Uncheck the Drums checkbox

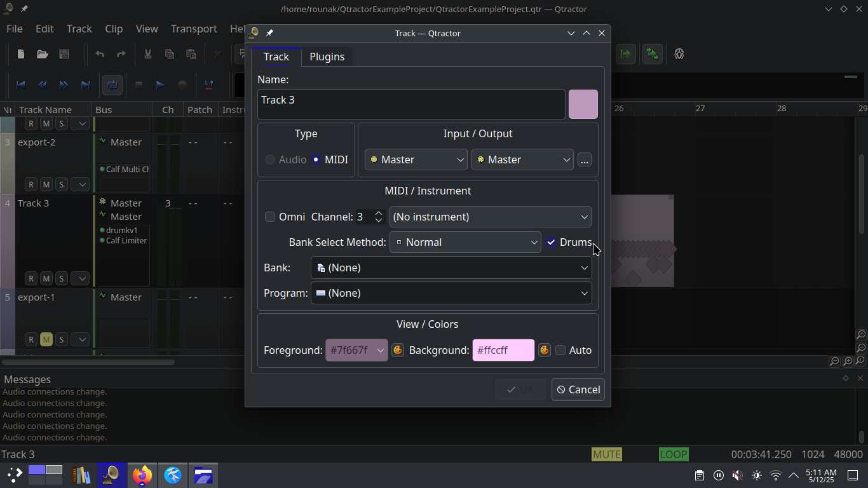[x=569, y=242]
